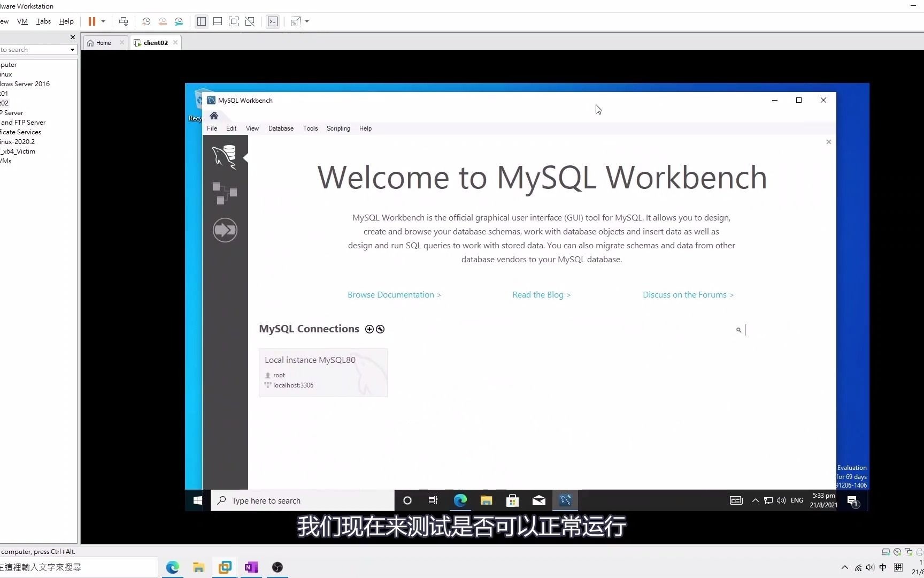Open guest volume control icon

[781, 500]
